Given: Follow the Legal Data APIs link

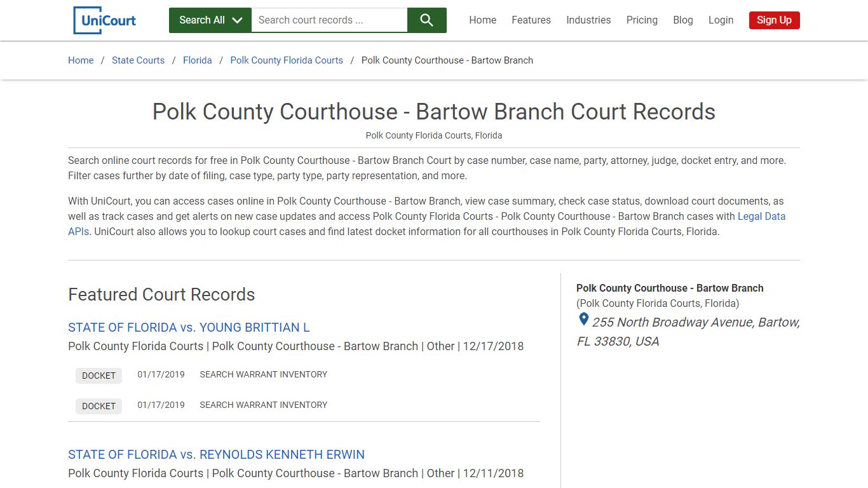Looking at the screenshot, I should tap(761, 217).
